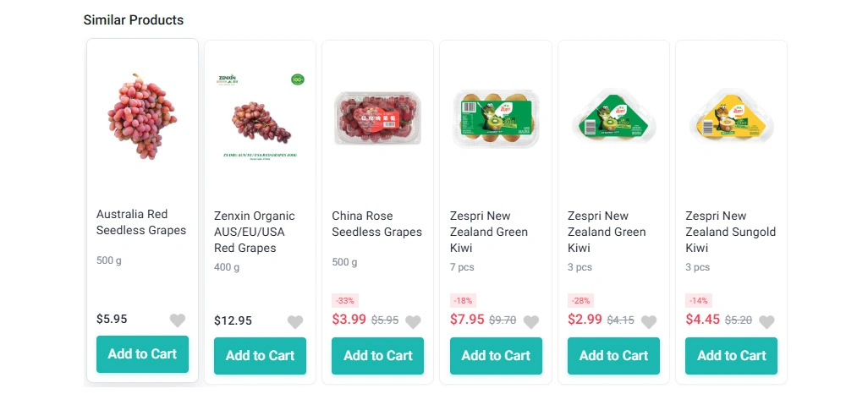
Task: Open Australia Red Seedless Grapes product image
Action: [x=142, y=116]
